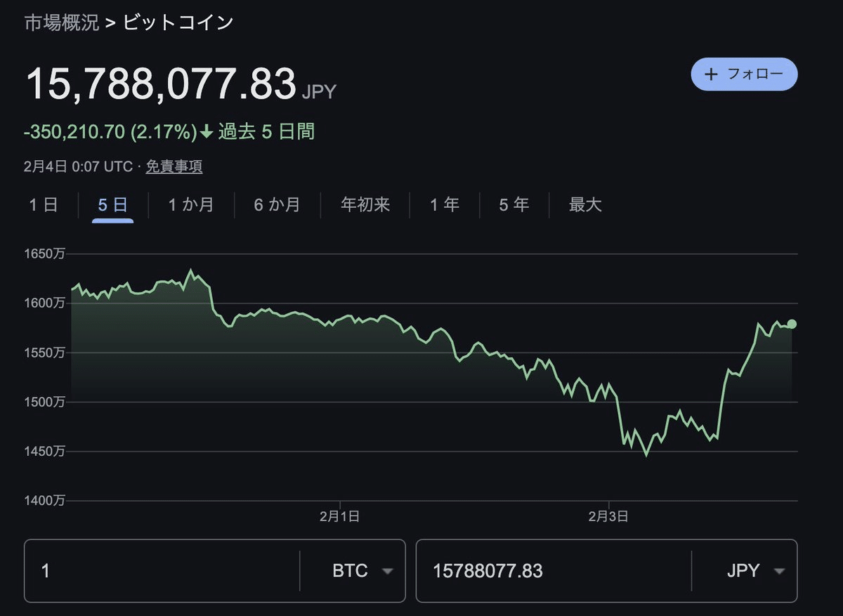The width and height of the screenshot is (843, 616).
Task: Show the 最大 all-time chart
Action: (x=585, y=204)
